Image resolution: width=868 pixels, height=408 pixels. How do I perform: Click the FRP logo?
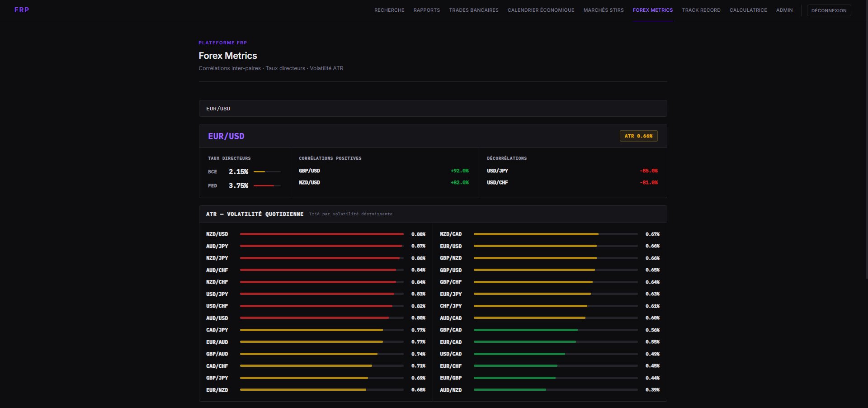(22, 10)
